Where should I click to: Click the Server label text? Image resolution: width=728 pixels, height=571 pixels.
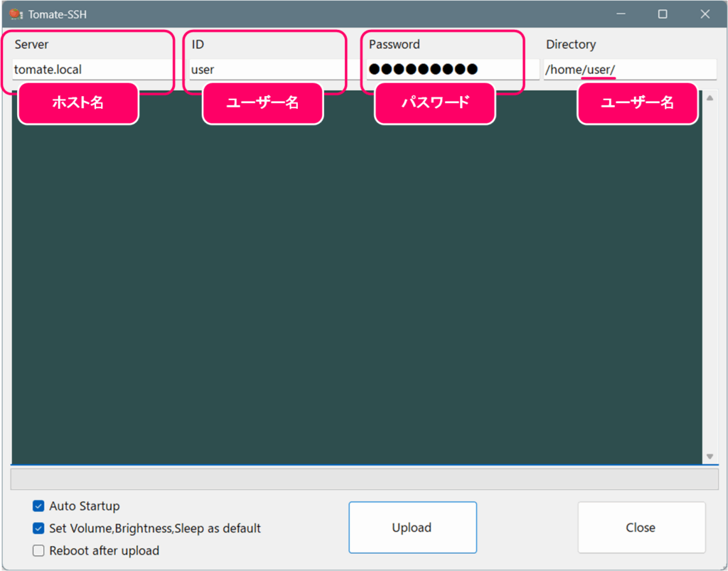pyautogui.click(x=31, y=45)
